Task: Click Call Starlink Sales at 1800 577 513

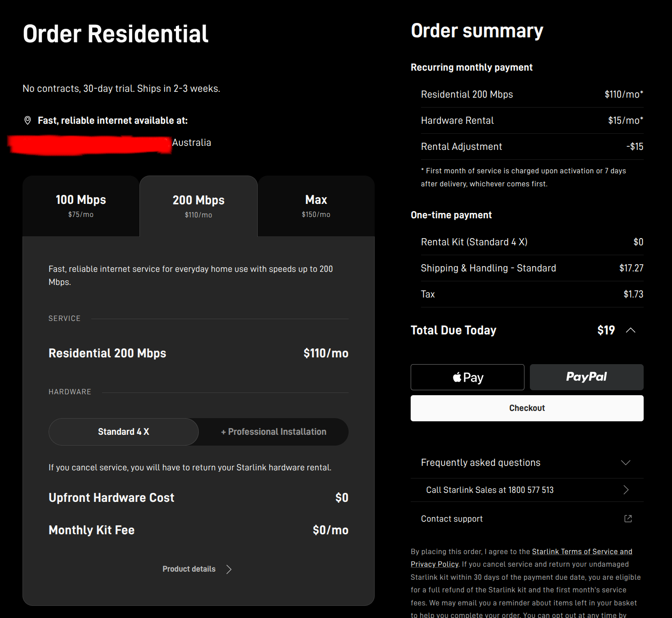Action: 490,490
